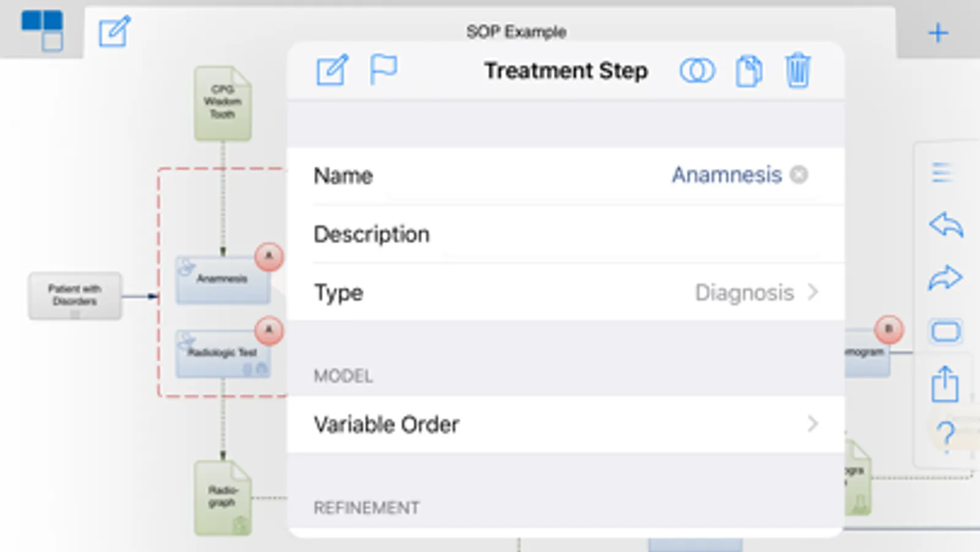Select the Patient with Disorders node
The height and width of the screenshot is (552, 980).
pyautogui.click(x=75, y=296)
